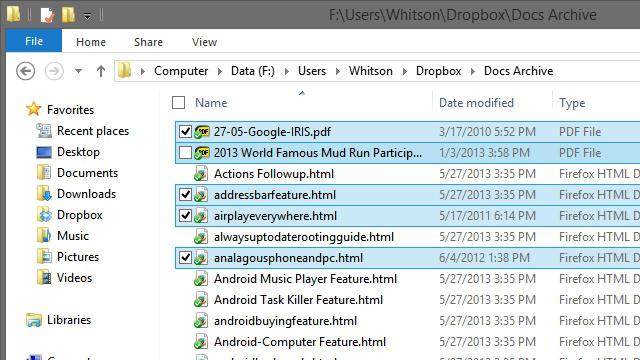
Task: Go back with the Back arrow
Action: tap(25, 71)
